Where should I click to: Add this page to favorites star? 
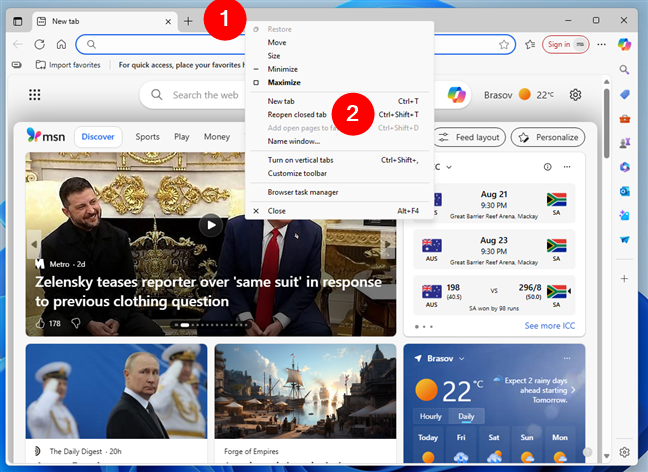[504, 44]
